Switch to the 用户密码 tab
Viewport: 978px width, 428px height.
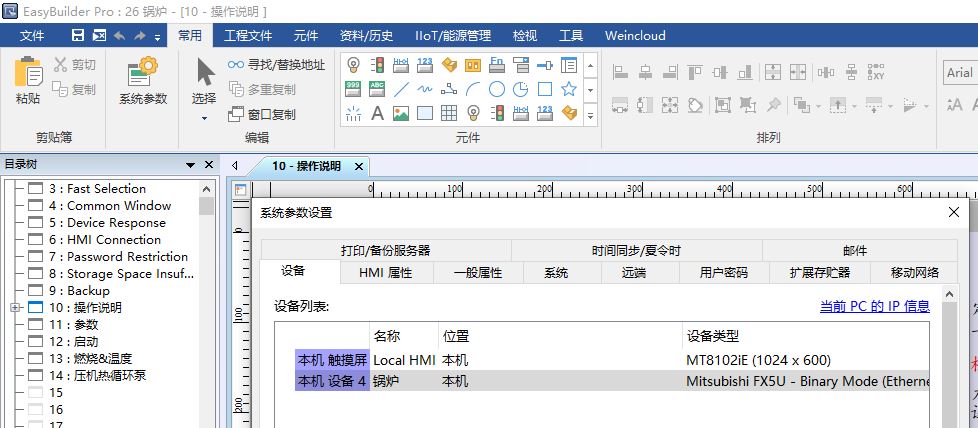tap(723, 272)
